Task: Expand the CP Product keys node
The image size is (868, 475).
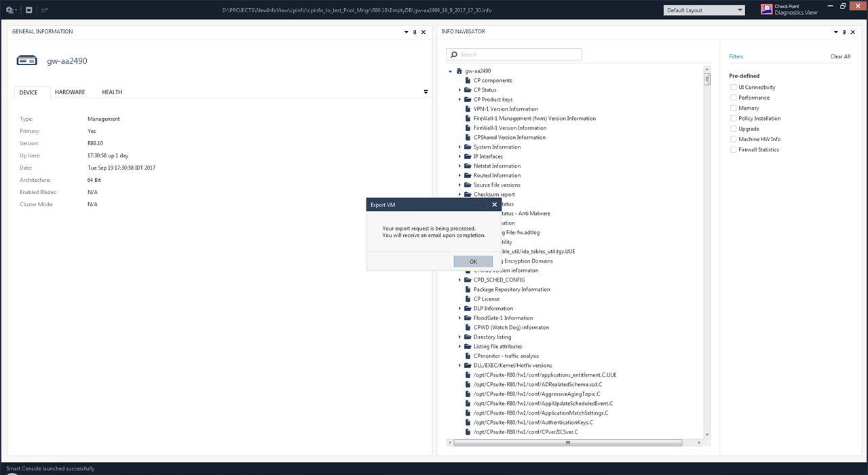Action: (459, 99)
